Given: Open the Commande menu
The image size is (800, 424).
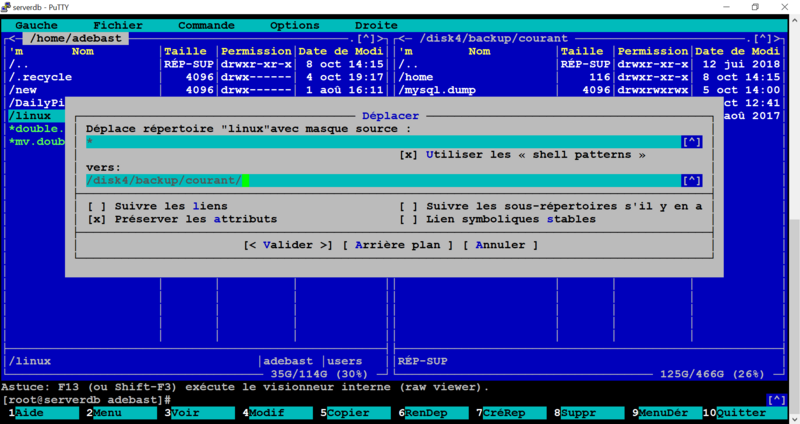Looking at the screenshot, I should 206,26.
